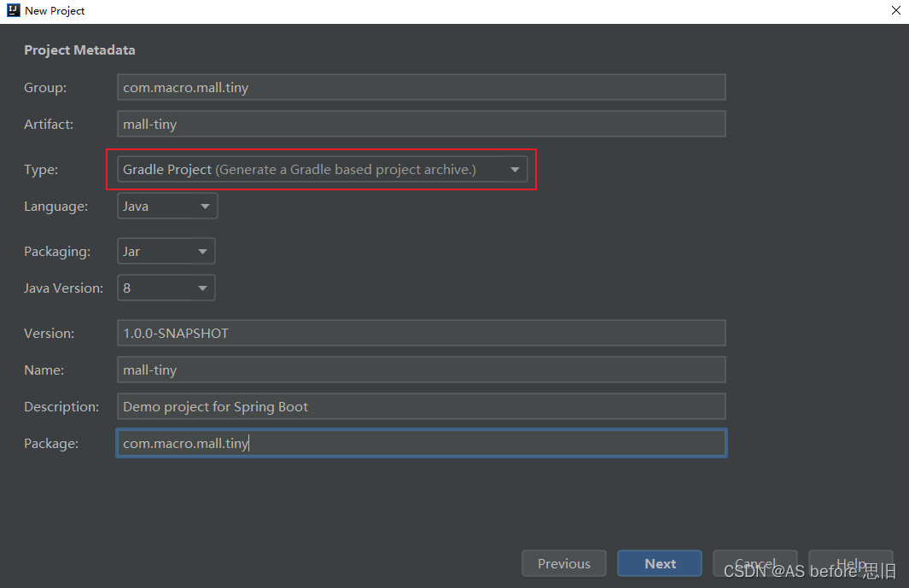Open the Packaging dropdown set to Jar
The image size is (909, 588).
click(166, 251)
